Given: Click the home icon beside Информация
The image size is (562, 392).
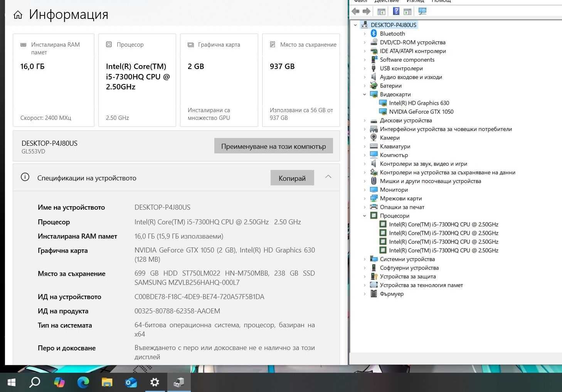Looking at the screenshot, I should click(18, 15).
